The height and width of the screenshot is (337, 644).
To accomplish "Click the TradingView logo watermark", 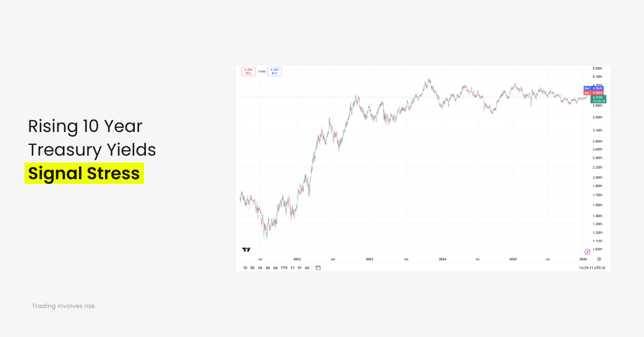I will 246,249.
